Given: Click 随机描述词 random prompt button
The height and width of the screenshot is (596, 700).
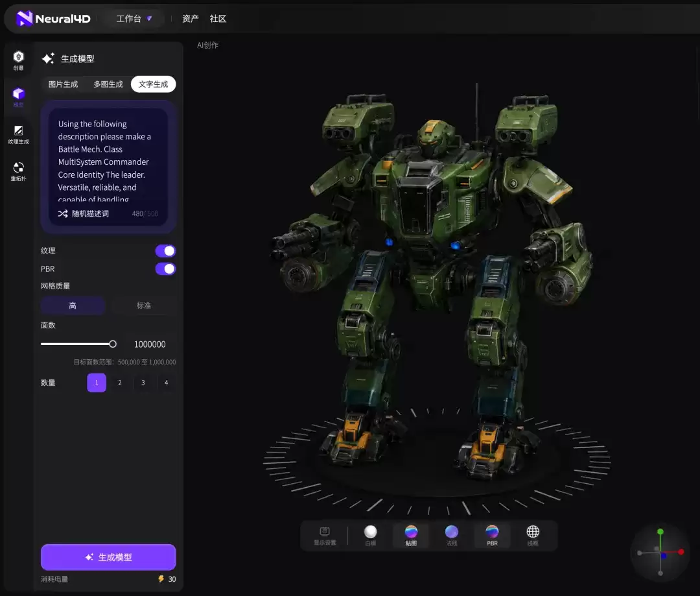Looking at the screenshot, I should [84, 213].
